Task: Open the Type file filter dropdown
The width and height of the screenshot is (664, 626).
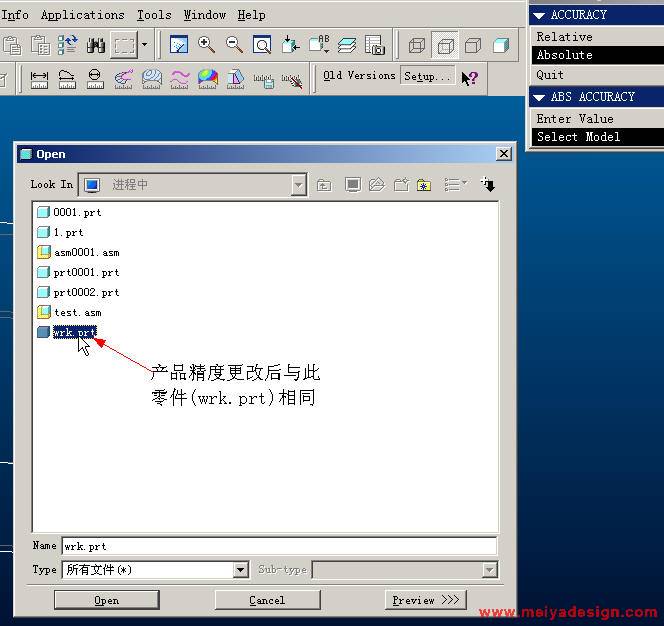Action: [240, 570]
